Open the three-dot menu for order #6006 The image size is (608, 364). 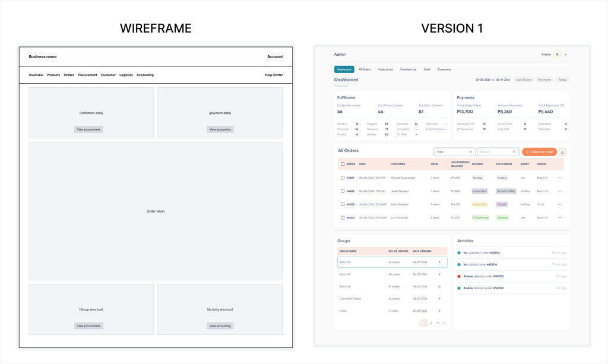click(x=559, y=191)
